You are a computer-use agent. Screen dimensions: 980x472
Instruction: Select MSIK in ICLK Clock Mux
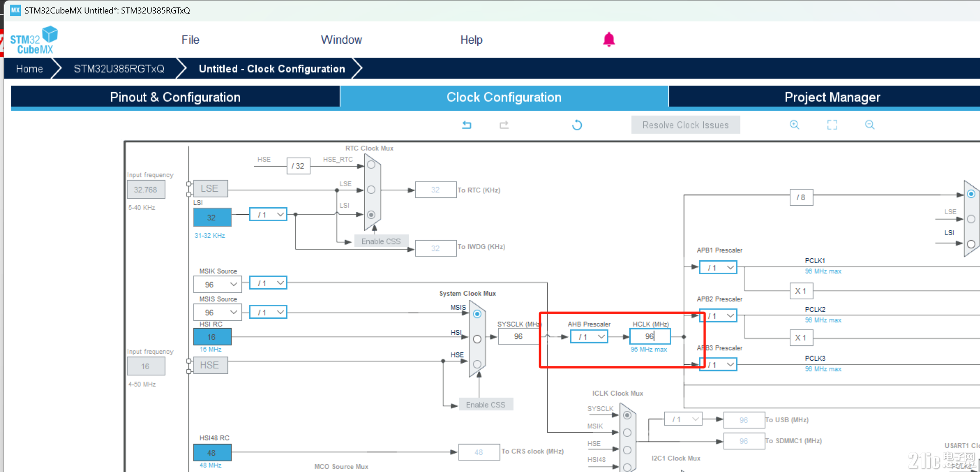coord(627,432)
